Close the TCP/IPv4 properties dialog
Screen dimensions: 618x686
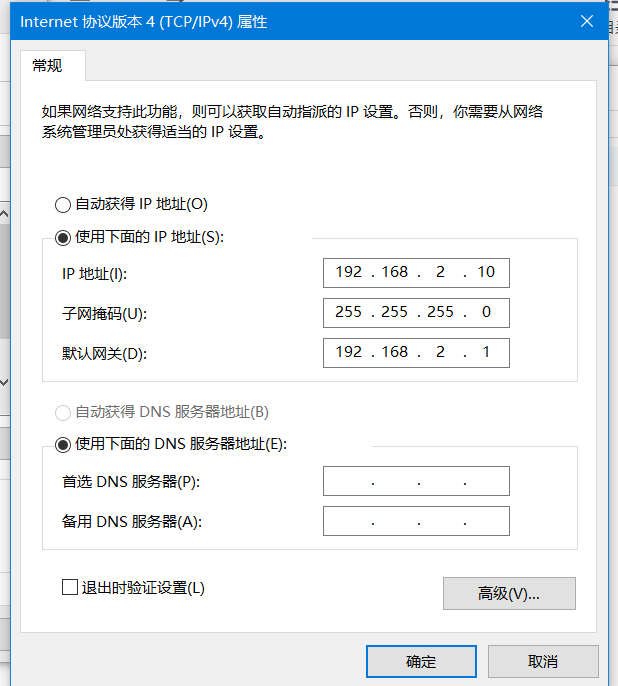tap(587, 21)
